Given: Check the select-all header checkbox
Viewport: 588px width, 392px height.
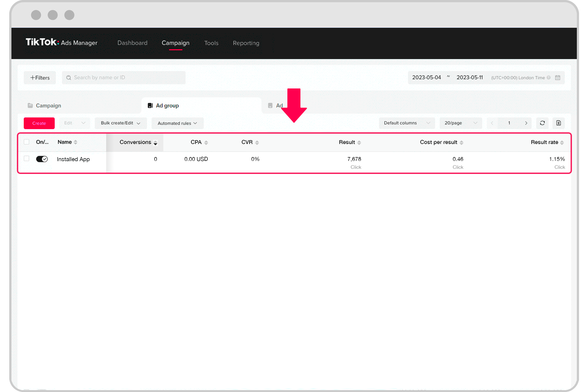Looking at the screenshot, I should tap(26, 142).
